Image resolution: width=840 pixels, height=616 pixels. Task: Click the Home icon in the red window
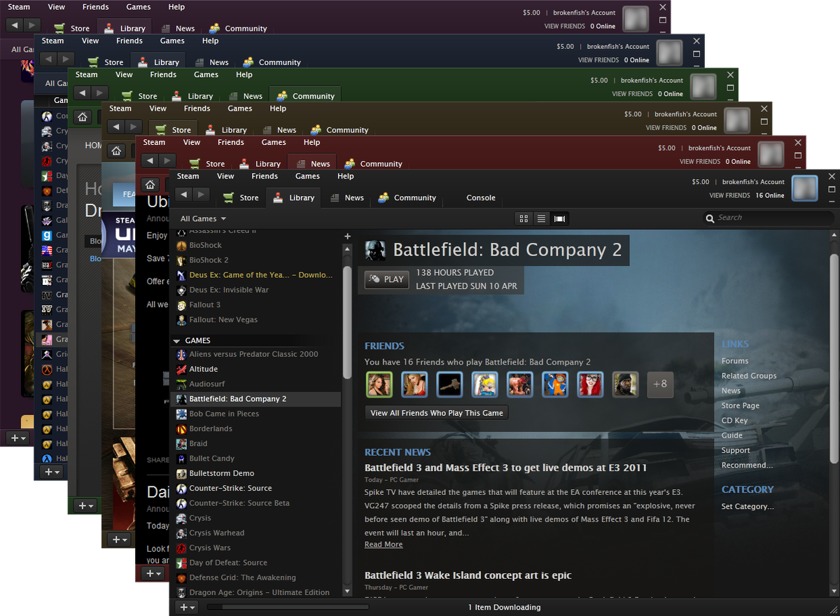(x=149, y=184)
